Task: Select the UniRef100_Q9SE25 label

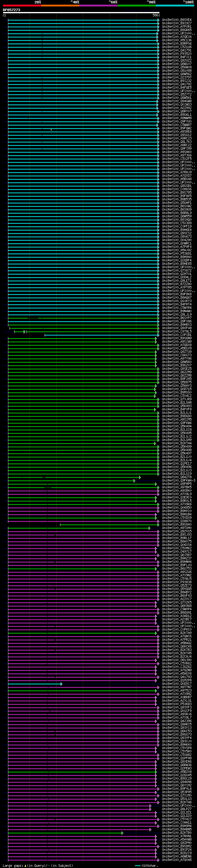Action: pyautogui.click(x=176, y=369)
